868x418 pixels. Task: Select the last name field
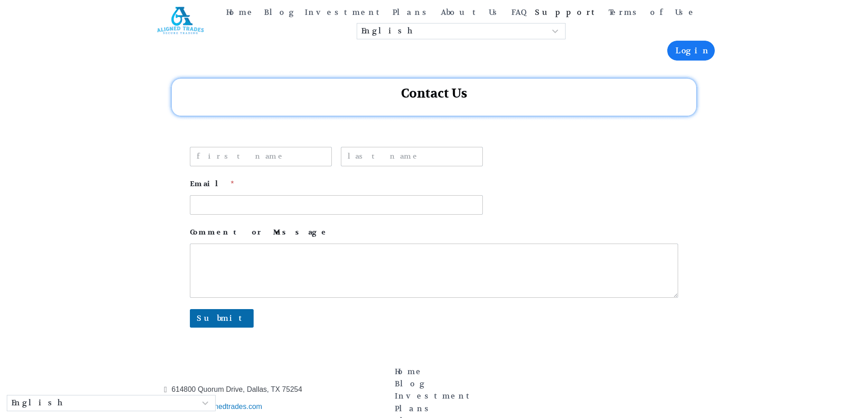(411, 156)
